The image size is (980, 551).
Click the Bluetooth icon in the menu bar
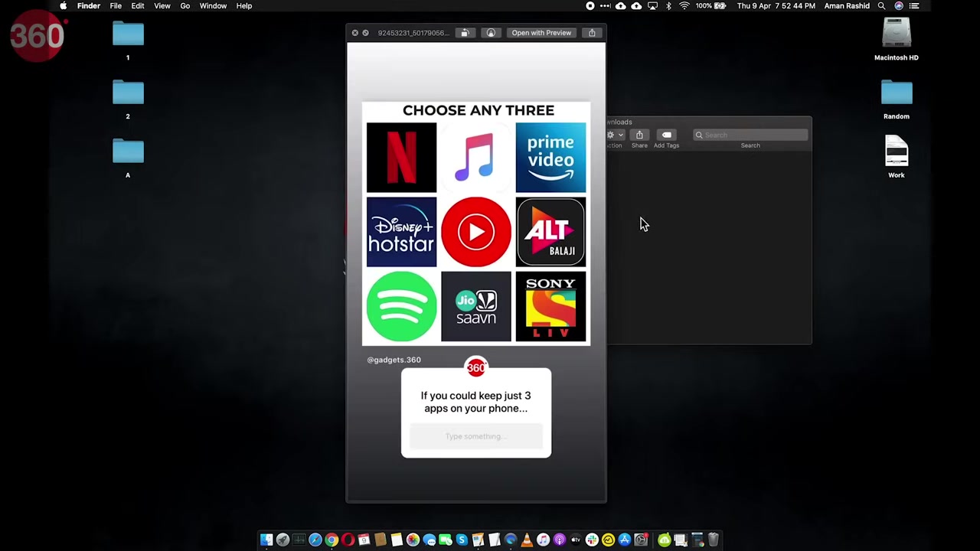pyautogui.click(x=669, y=6)
